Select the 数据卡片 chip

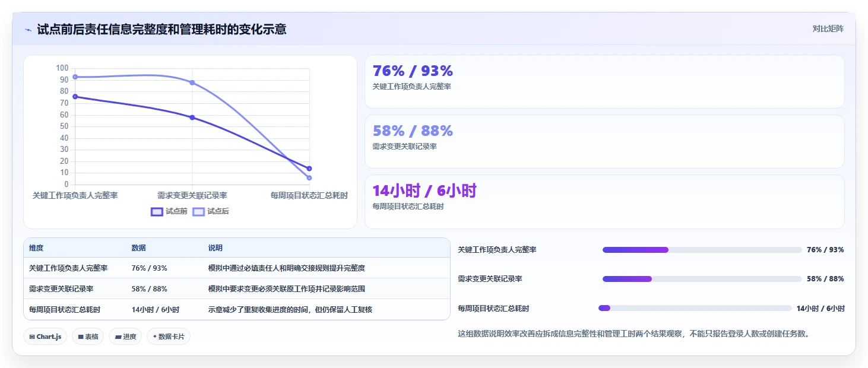pos(169,337)
